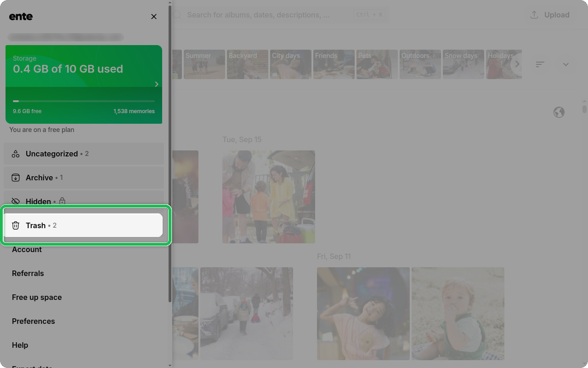
Task: Open the Tue, Sep 15 family photo
Action: tap(269, 197)
